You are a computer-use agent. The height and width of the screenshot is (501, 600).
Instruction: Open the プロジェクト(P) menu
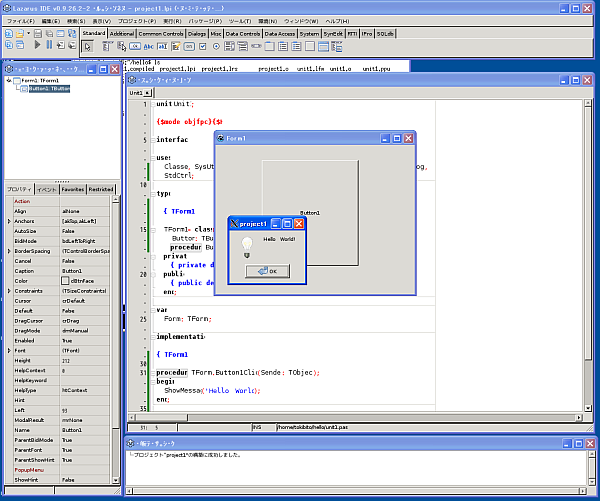[x=137, y=21]
